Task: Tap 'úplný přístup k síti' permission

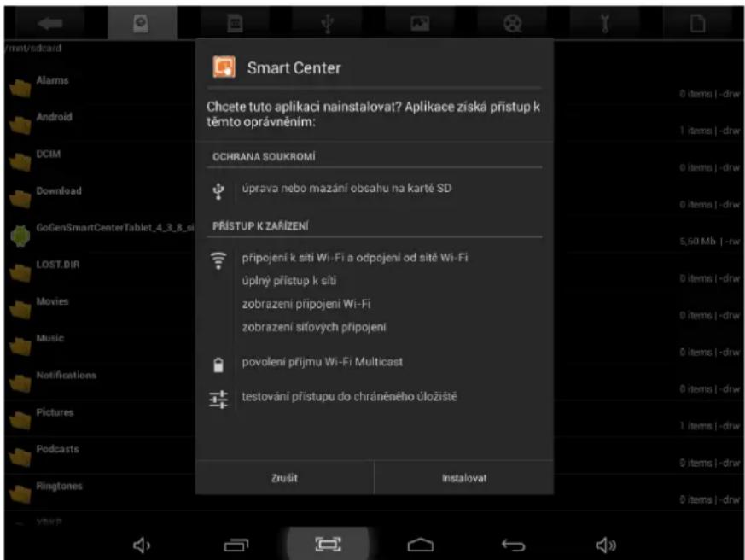Action: pyautogui.click(x=289, y=281)
